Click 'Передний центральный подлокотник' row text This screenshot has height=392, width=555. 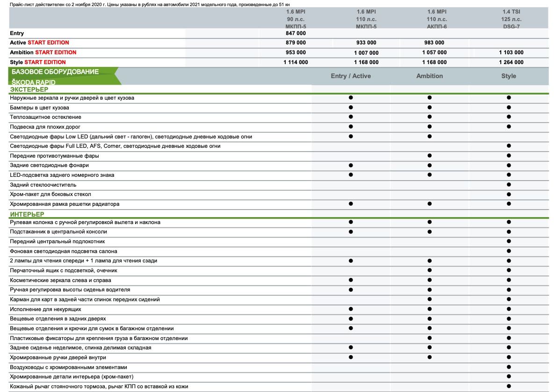tap(58, 241)
